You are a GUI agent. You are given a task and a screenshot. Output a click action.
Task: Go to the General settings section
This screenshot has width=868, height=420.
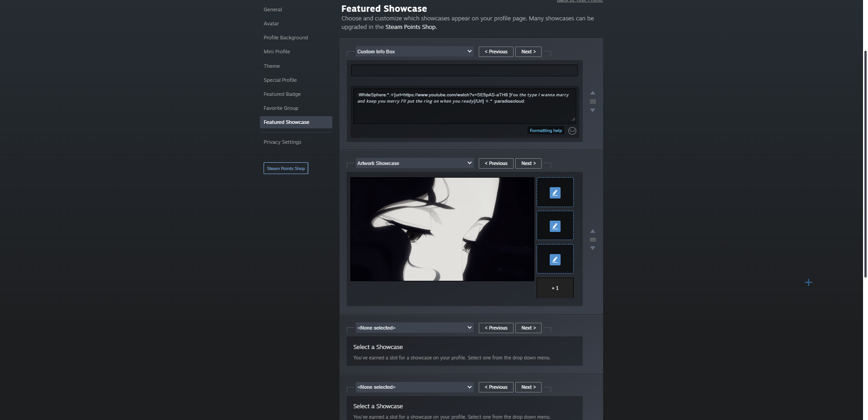click(x=273, y=9)
